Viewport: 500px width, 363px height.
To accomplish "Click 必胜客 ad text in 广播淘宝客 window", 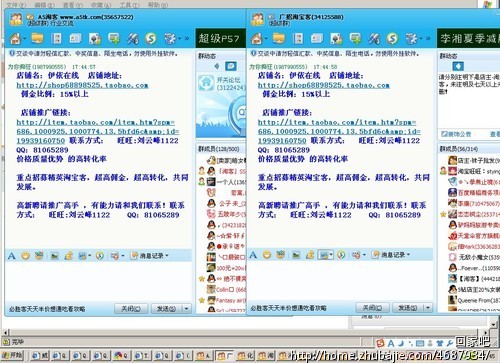I will [288, 308].
